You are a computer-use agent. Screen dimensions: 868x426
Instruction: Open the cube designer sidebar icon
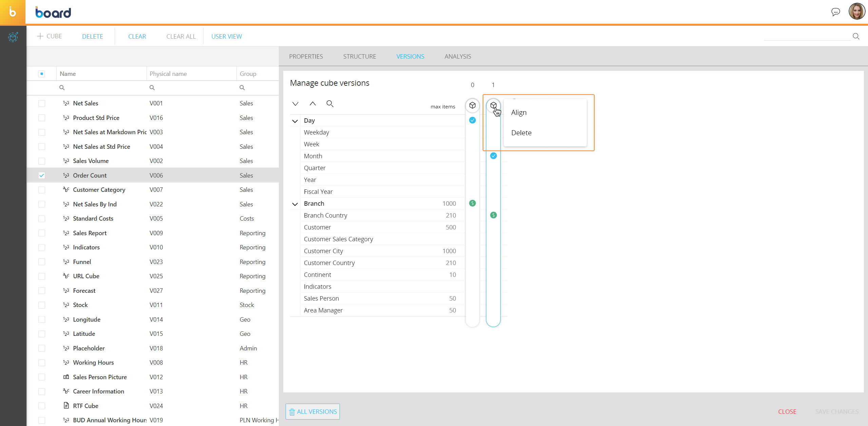coord(13,37)
